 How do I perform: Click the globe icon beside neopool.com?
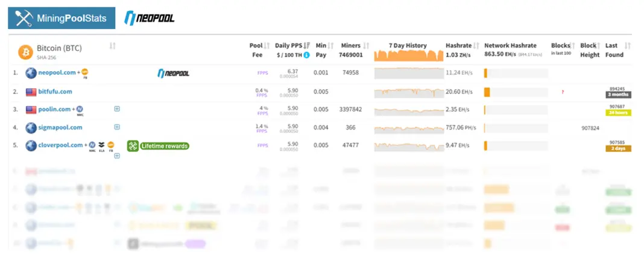tap(31, 73)
